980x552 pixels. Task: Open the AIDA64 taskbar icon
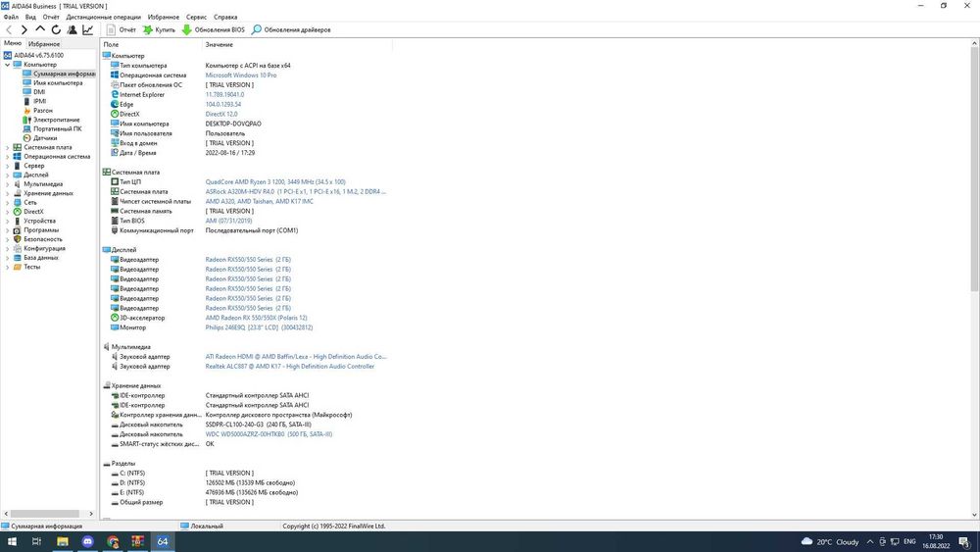click(x=163, y=541)
